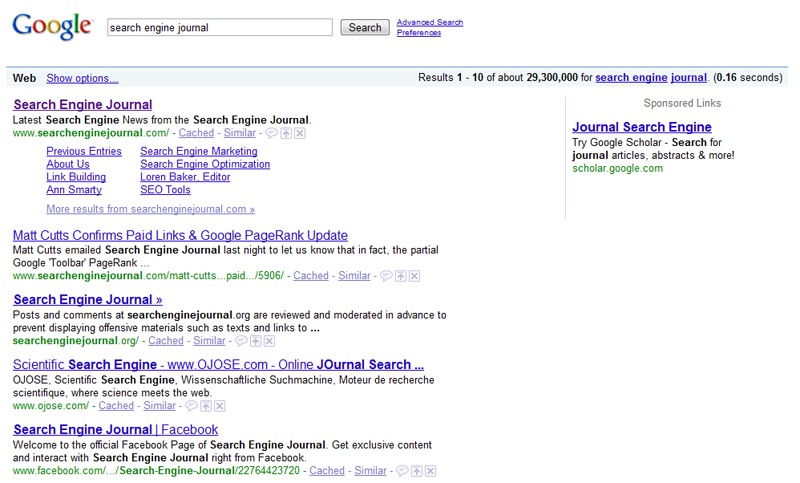Open Similar link for www.ojose.com
Viewport: 800px width, 483px height.
(159, 406)
